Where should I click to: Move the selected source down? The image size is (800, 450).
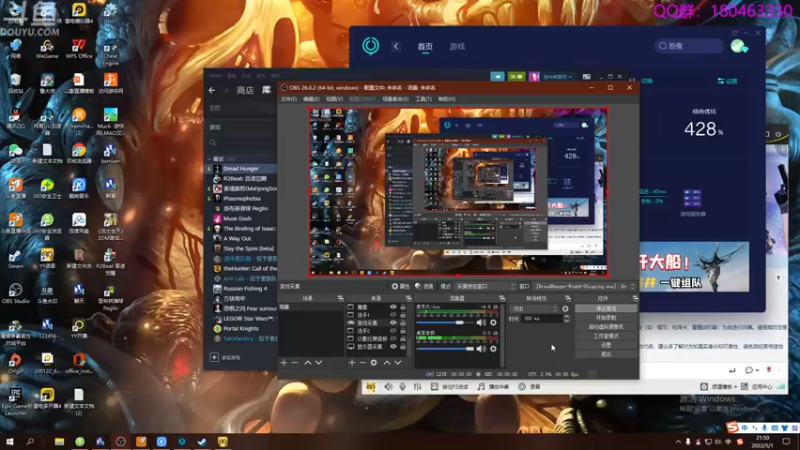(x=398, y=362)
